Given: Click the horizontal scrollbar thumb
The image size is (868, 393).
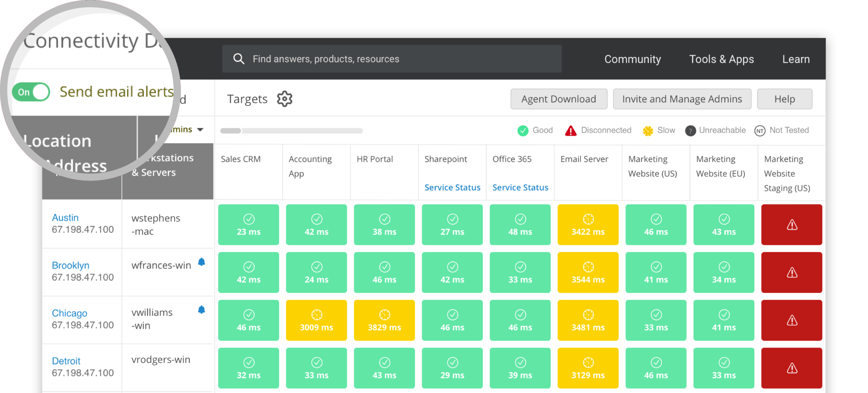Looking at the screenshot, I should pyautogui.click(x=231, y=131).
